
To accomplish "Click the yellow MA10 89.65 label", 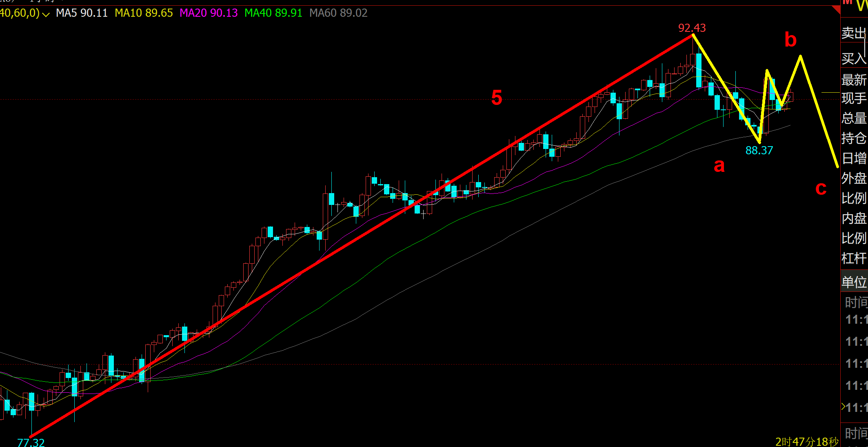I will (144, 13).
